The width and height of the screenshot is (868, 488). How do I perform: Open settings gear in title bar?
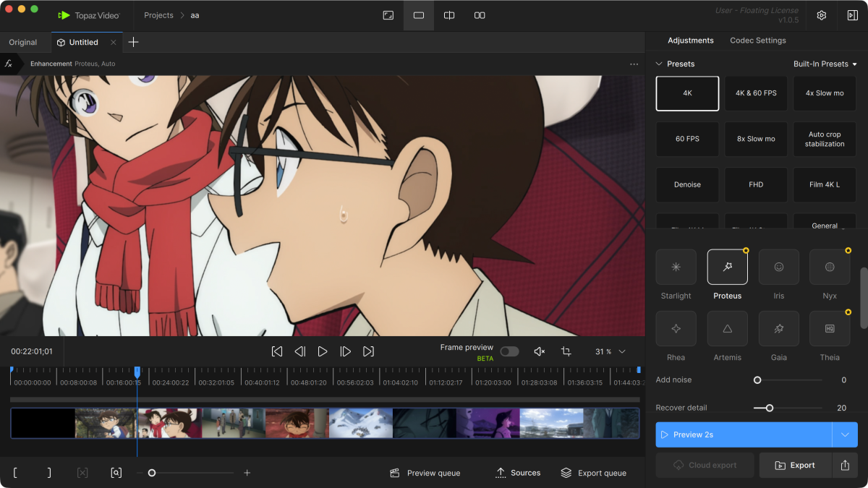pos(822,15)
